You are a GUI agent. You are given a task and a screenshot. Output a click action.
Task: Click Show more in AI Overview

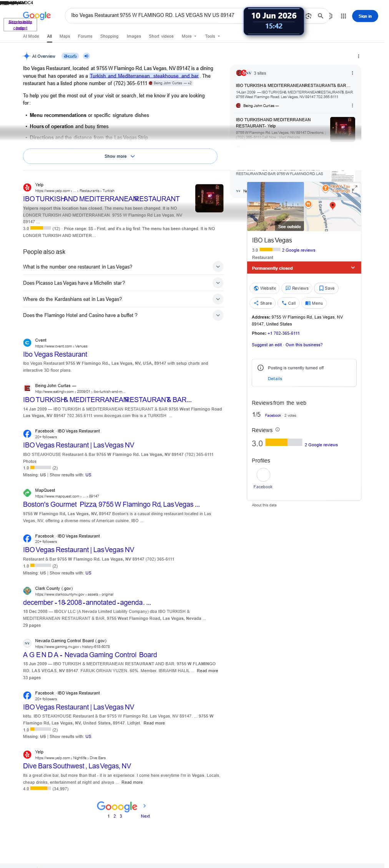120,156
